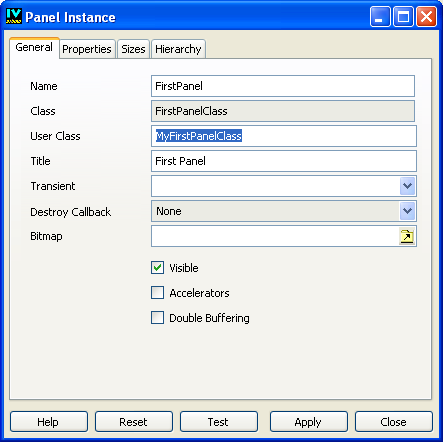
Task: Click the Title field containing First Panel
Action: click(284, 161)
